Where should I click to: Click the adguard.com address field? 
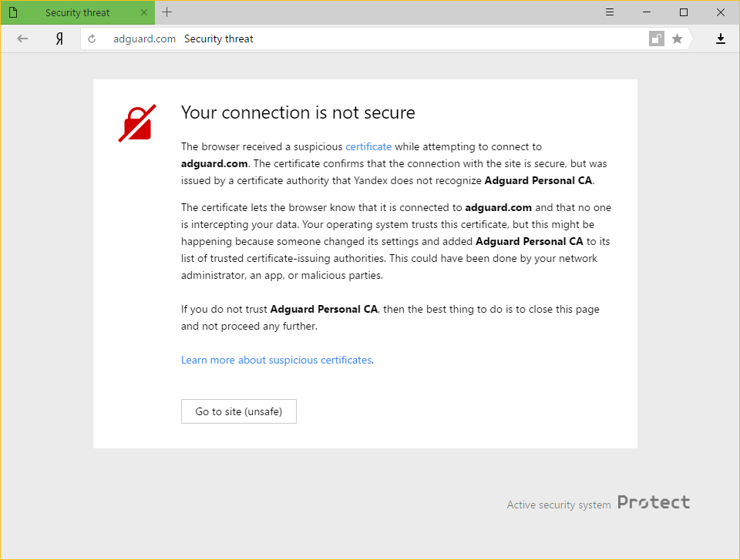point(144,39)
